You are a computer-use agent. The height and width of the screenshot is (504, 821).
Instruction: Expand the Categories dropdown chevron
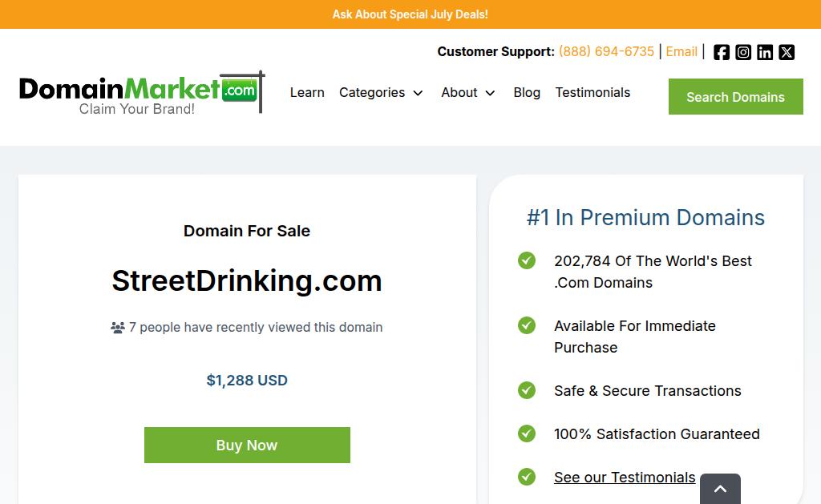click(x=418, y=93)
